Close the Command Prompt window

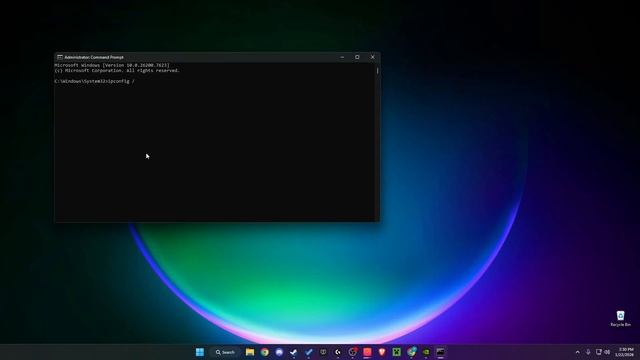click(x=372, y=57)
